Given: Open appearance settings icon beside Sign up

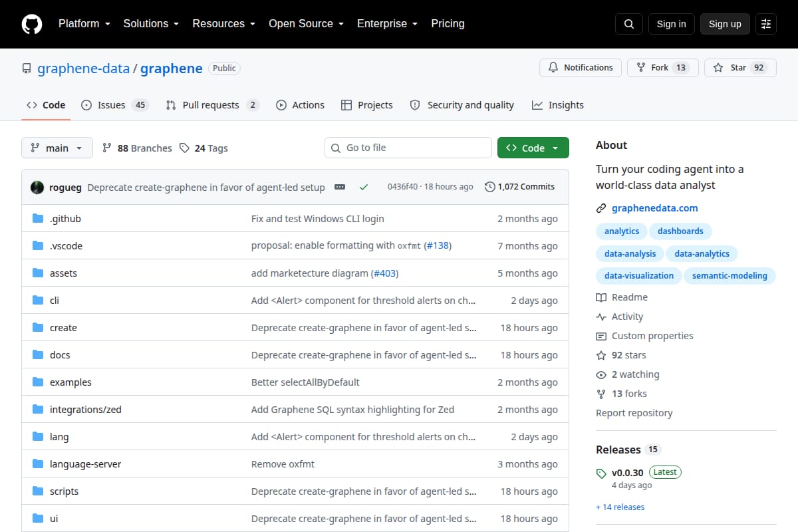Looking at the screenshot, I should click(766, 24).
